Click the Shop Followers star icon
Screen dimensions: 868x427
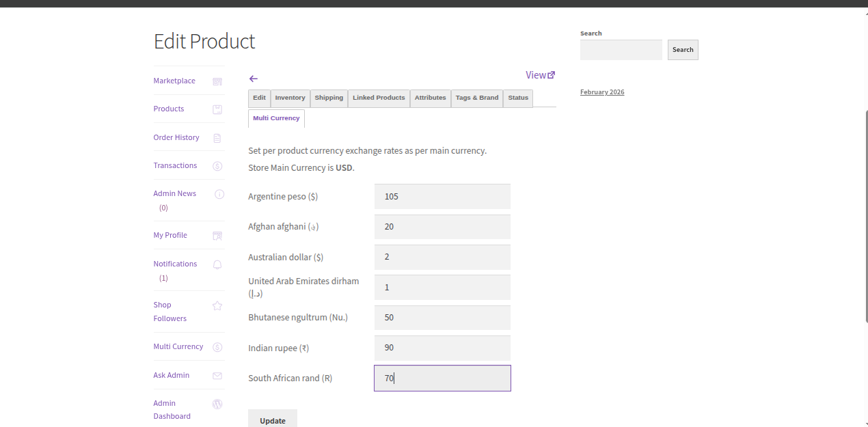pos(217,306)
